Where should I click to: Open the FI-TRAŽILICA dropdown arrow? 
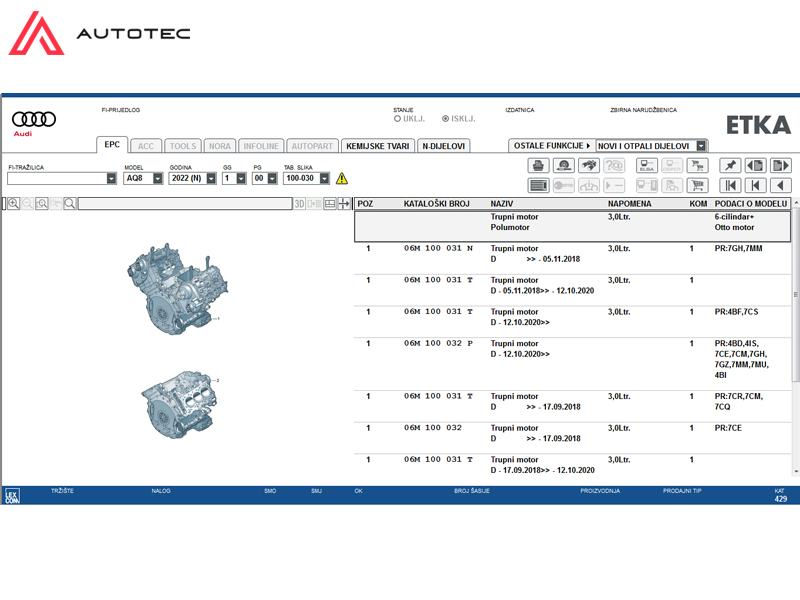(x=111, y=178)
